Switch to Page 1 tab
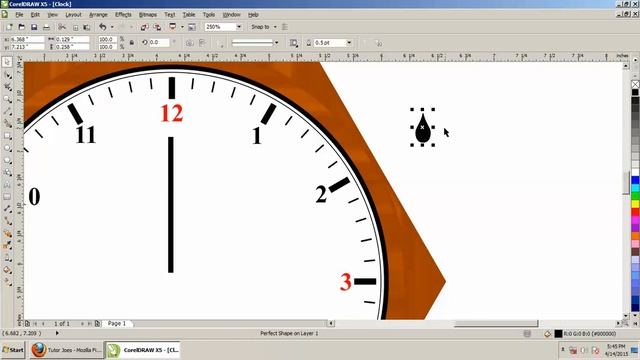This screenshot has width=640, height=360. pyautogui.click(x=117, y=323)
